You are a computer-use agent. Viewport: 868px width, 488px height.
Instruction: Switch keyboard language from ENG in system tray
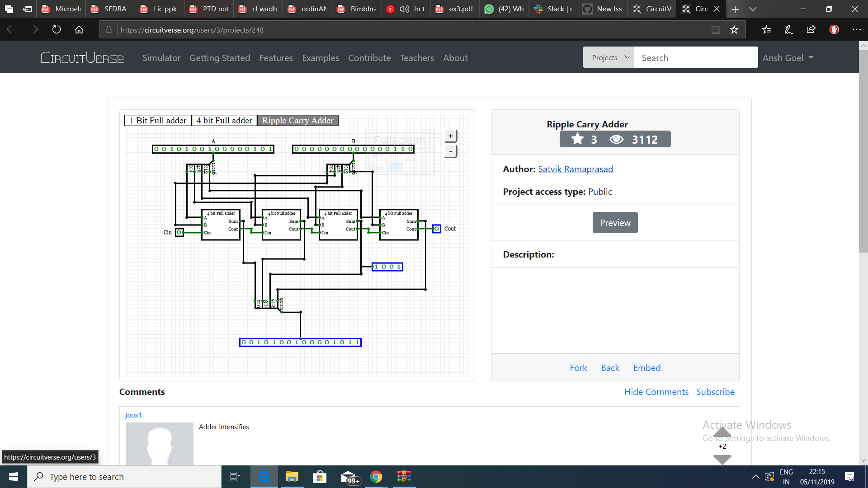(786, 476)
